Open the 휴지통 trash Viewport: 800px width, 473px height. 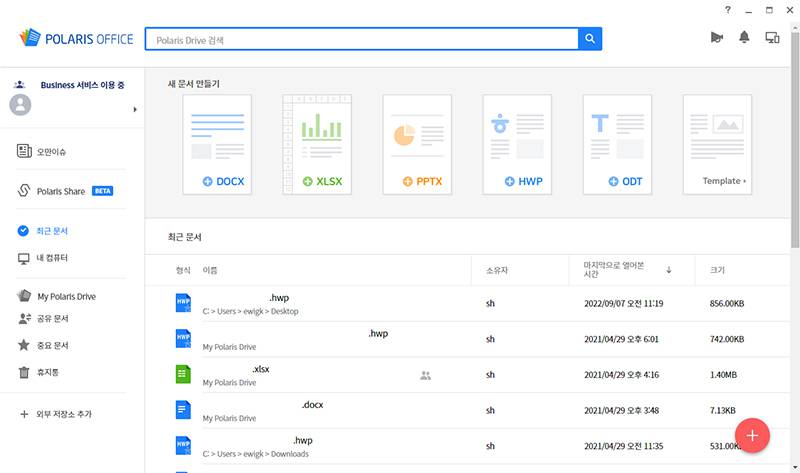pos(38,372)
